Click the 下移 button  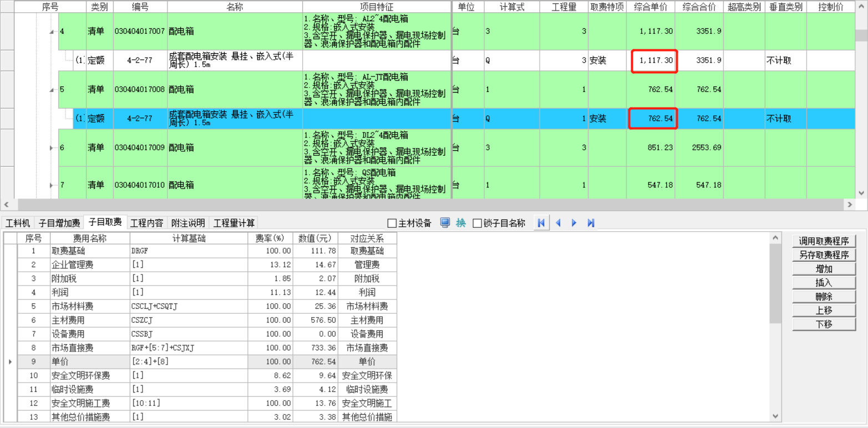tap(824, 324)
